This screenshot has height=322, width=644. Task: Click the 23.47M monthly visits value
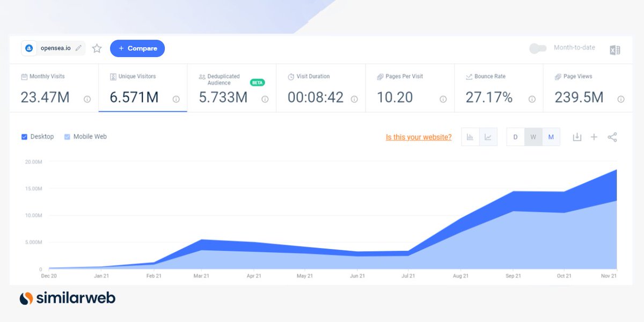click(45, 97)
